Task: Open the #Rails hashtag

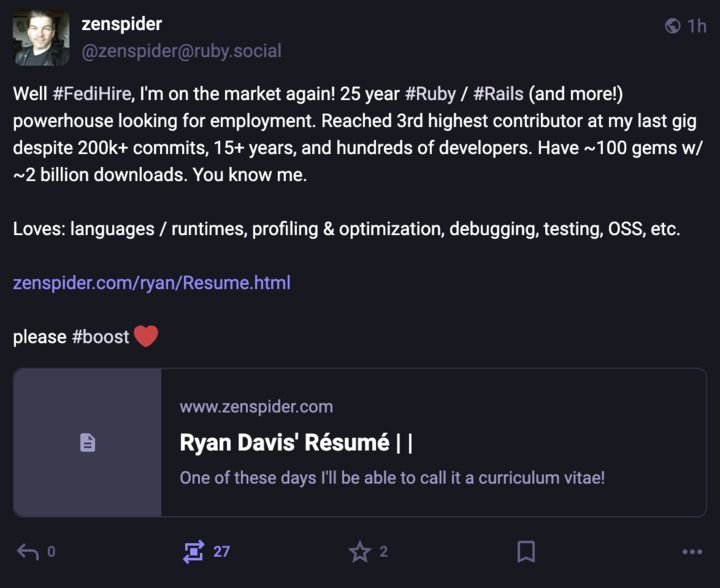Action: 498,94
